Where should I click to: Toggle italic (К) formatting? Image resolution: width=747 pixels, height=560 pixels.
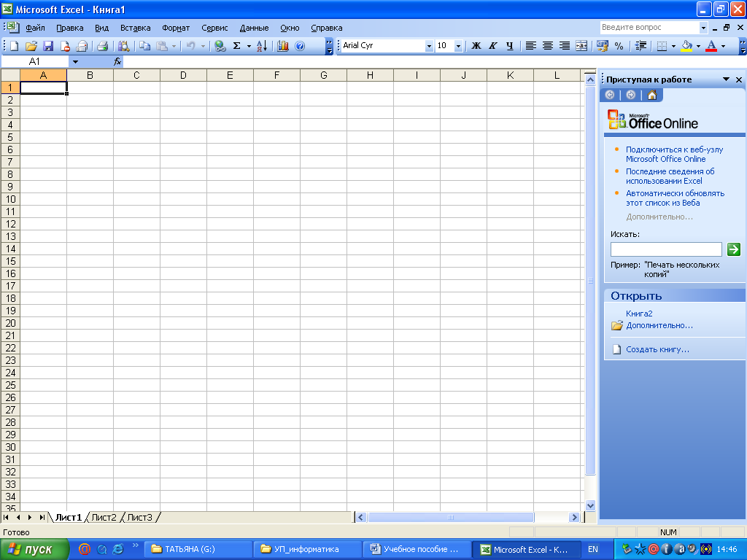pos(493,46)
